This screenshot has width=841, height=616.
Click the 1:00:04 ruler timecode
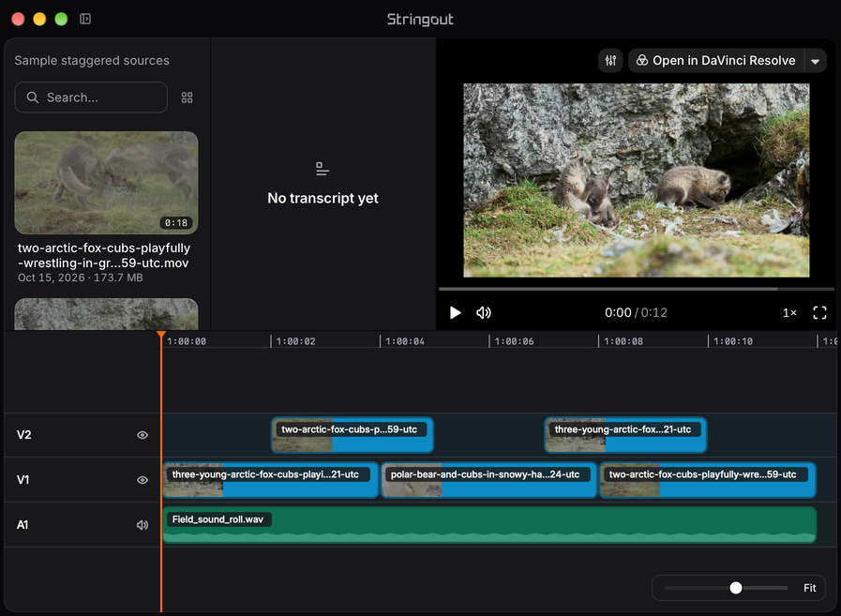point(405,341)
